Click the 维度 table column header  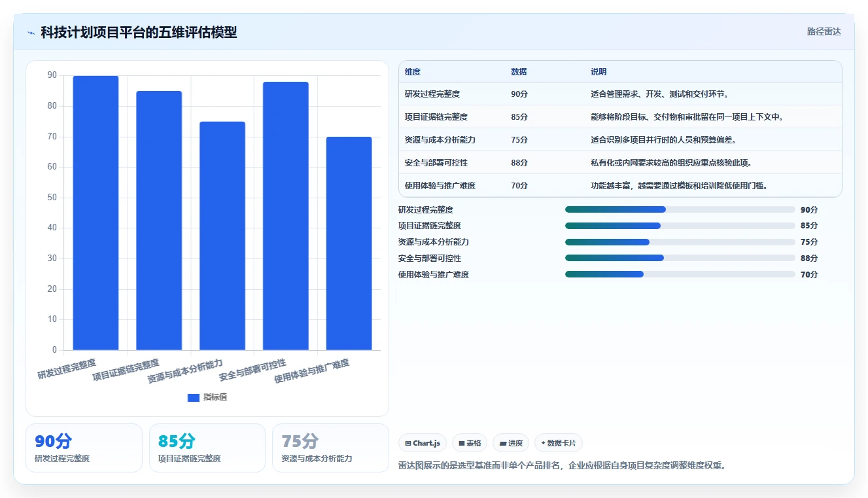click(x=413, y=72)
